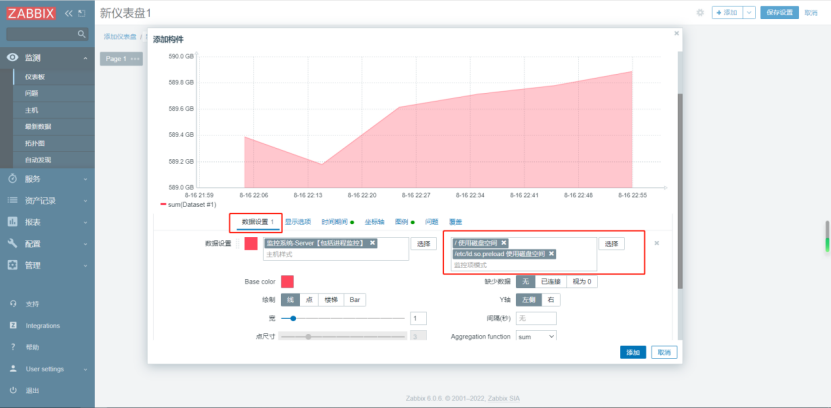Viewport: 831px width, 408px height.
Task: Set draw type to 点
Action: tap(309, 300)
